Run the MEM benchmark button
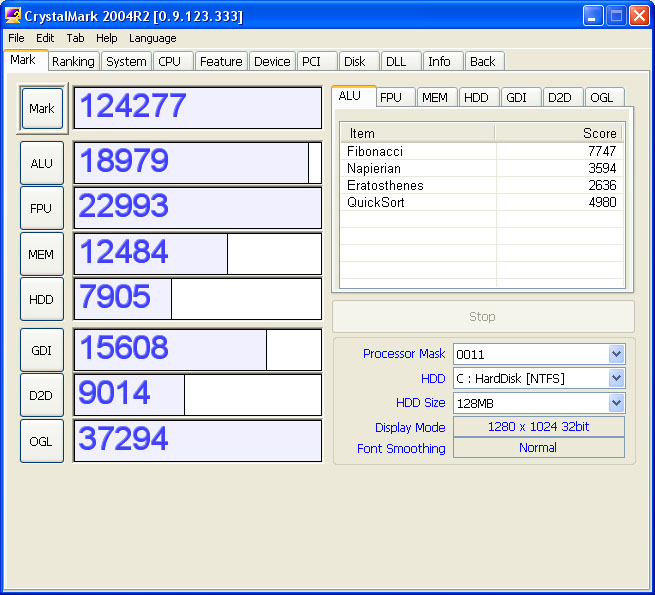 42,254
